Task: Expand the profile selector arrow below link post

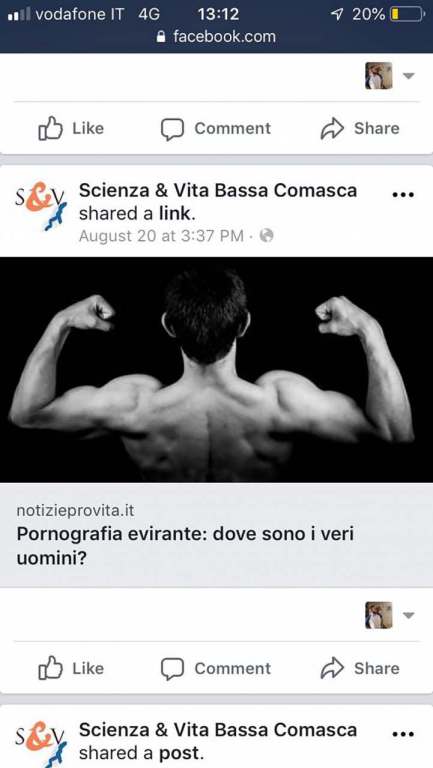Action: (409, 615)
